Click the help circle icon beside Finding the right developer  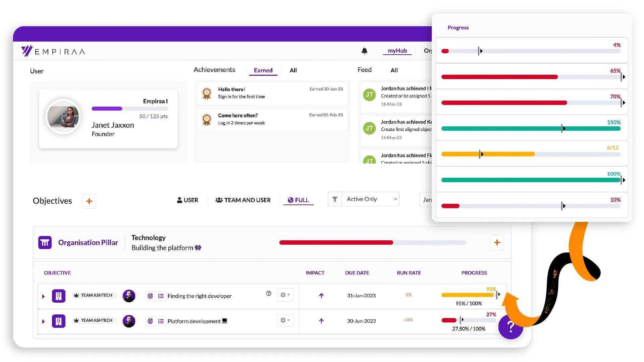coord(269,294)
